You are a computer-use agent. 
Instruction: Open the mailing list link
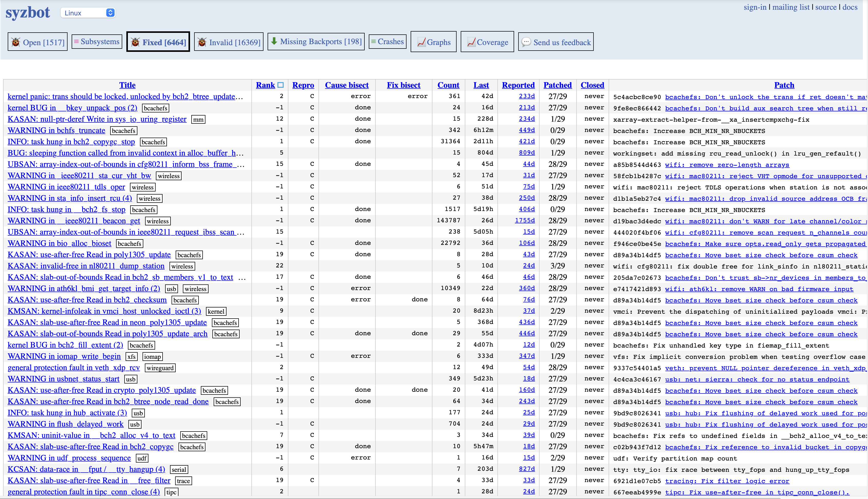[x=790, y=7]
